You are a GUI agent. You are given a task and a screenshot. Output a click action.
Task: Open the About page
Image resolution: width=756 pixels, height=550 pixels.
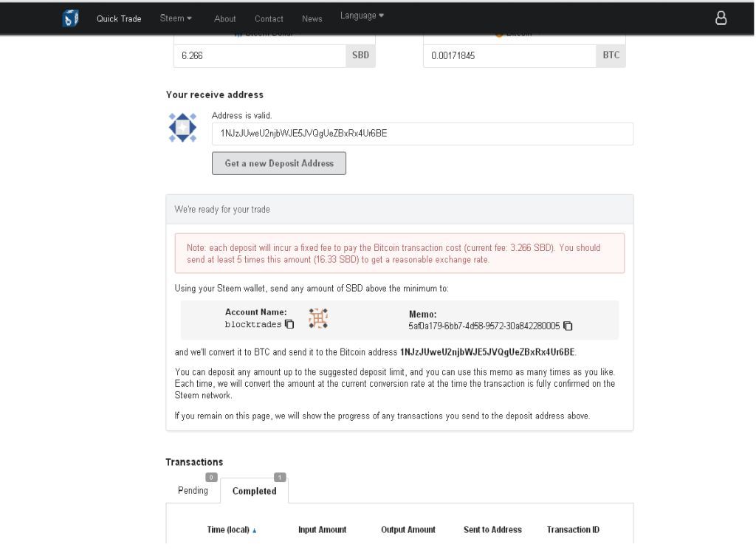tap(224, 18)
